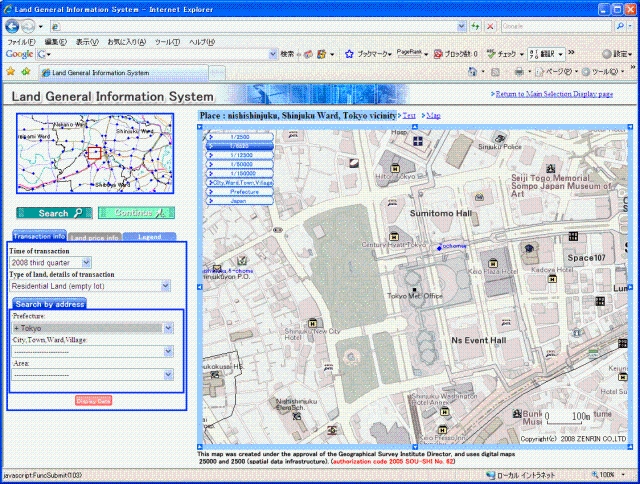The width and height of the screenshot is (640, 484).
Task: Select the Prefecture map scale level
Action: (240, 192)
